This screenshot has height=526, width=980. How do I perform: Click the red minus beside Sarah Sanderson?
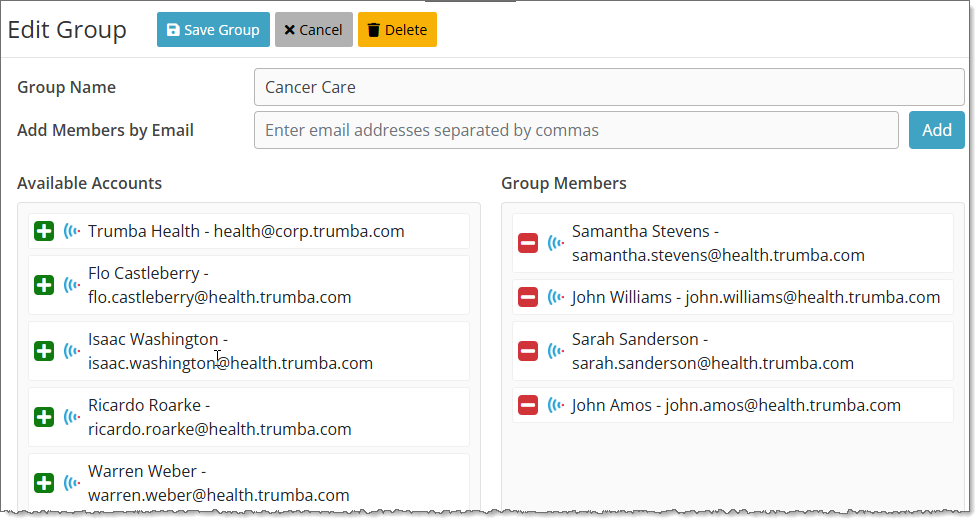tap(528, 351)
